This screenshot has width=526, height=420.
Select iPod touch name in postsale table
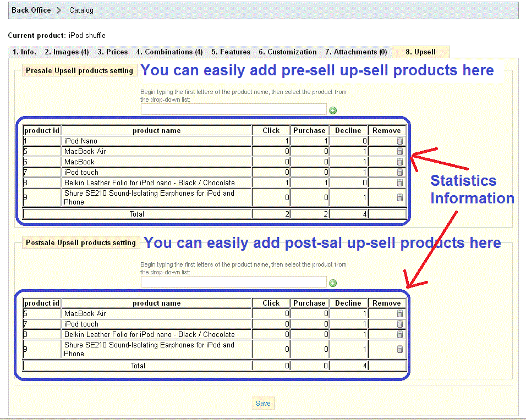click(81, 324)
